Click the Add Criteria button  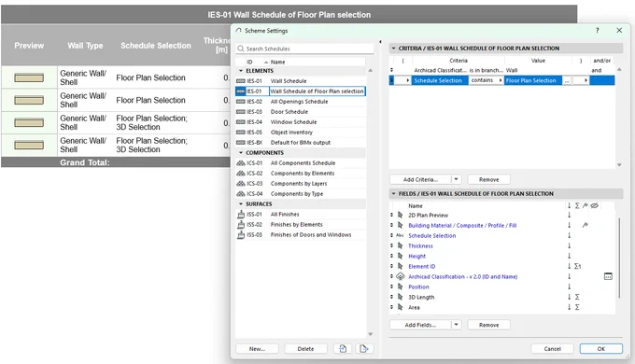(421, 179)
